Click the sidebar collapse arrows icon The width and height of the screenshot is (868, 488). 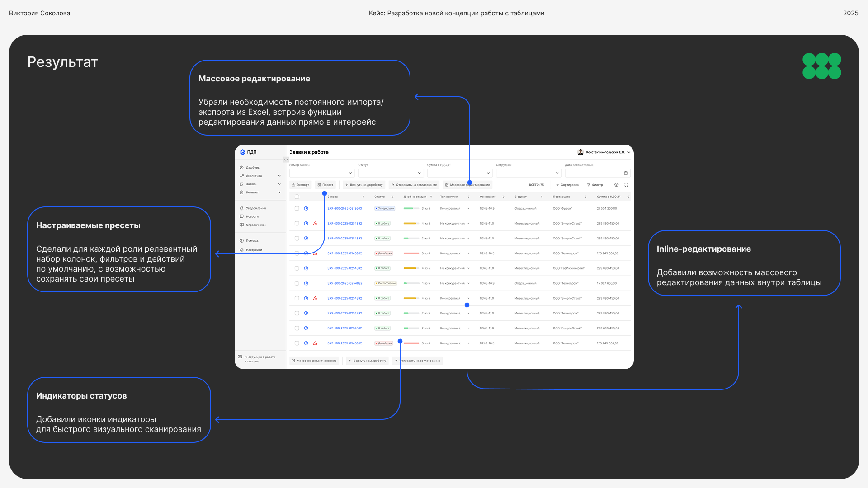coord(286,160)
